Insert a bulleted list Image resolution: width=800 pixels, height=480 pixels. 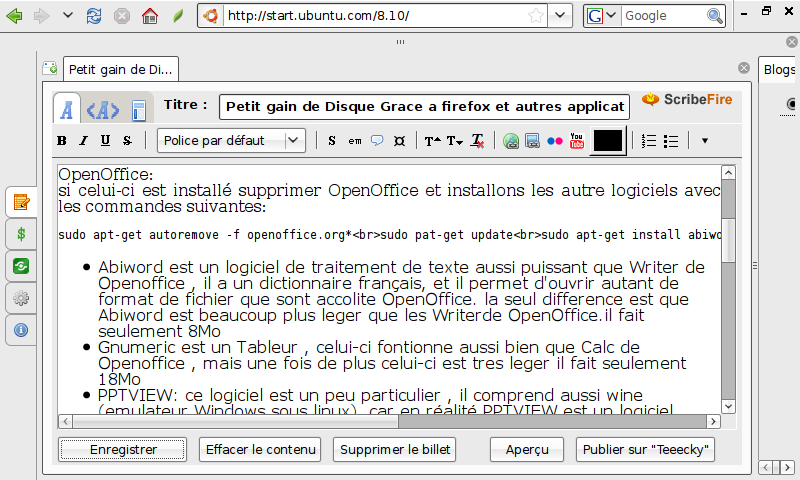(671, 141)
